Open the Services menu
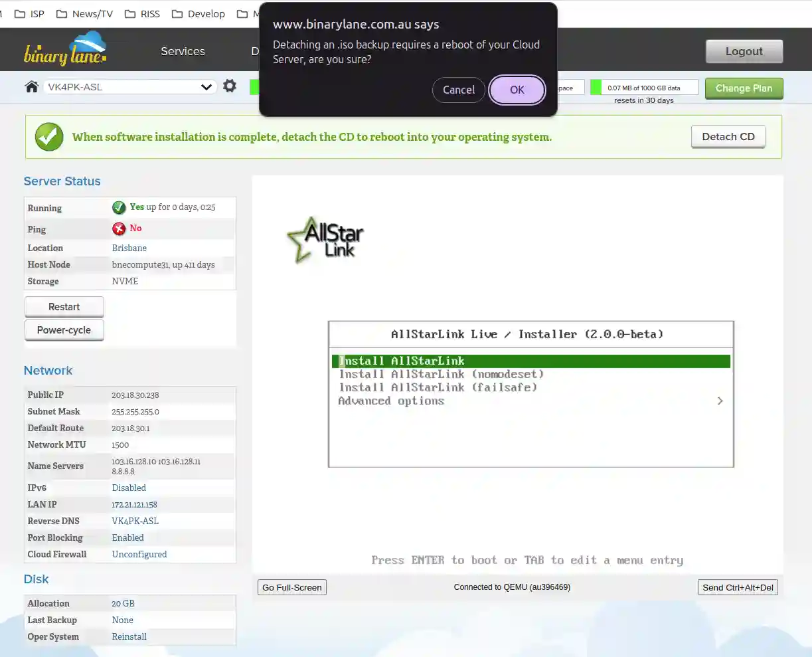Image resolution: width=812 pixels, height=657 pixels. pyautogui.click(x=183, y=51)
